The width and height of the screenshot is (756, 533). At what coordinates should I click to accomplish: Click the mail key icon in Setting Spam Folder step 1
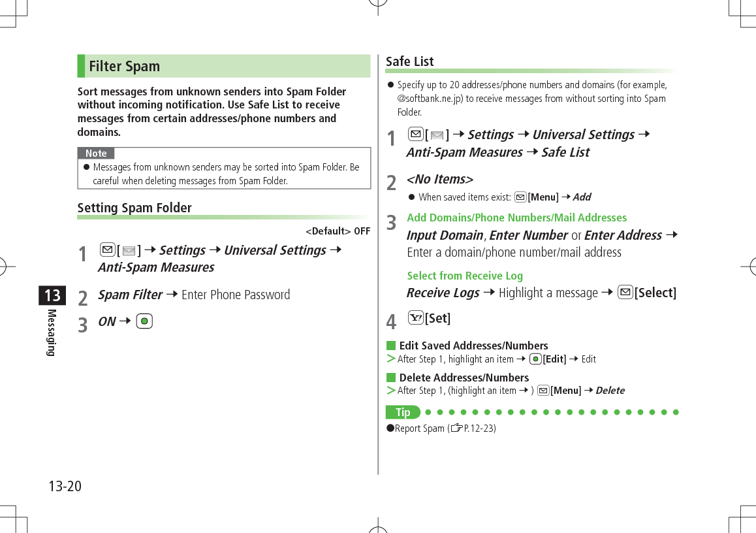[x=106, y=250]
